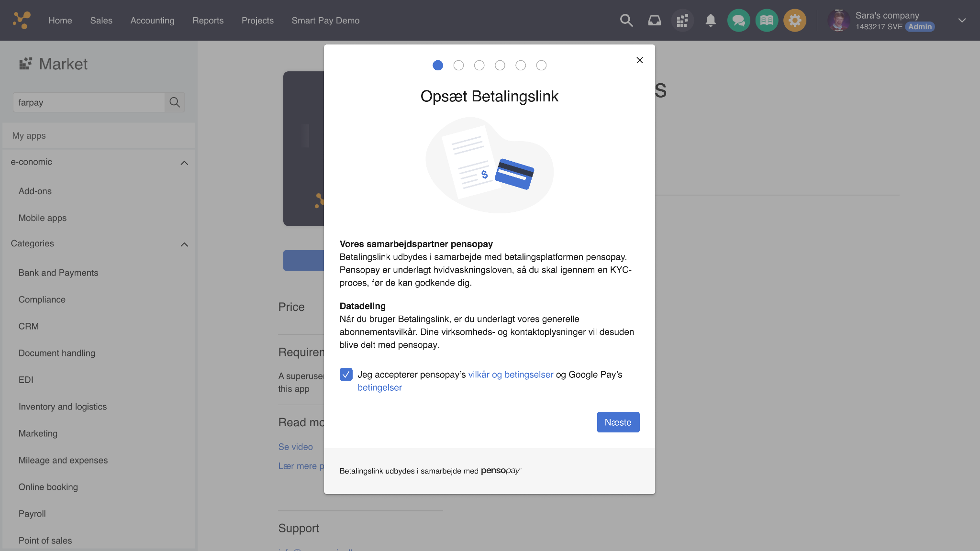The height and width of the screenshot is (551, 980).
Task: Open the global search magnifier in top bar
Action: point(626,21)
